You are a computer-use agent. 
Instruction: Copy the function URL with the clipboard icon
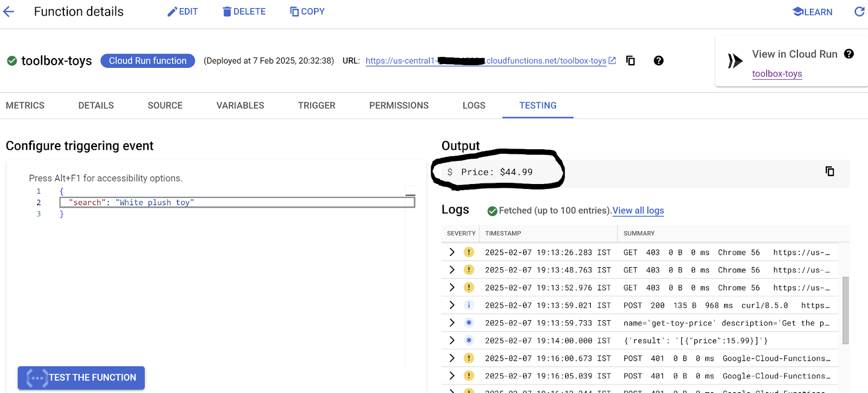click(x=630, y=61)
